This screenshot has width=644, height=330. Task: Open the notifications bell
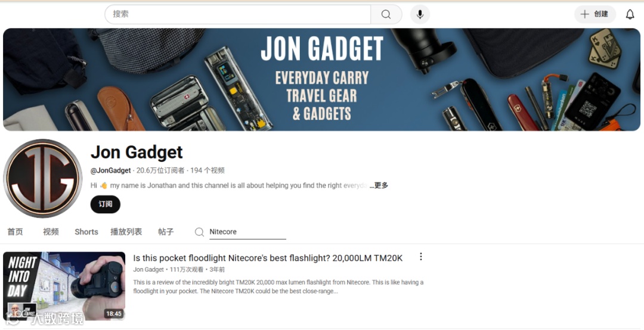(630, 14)
